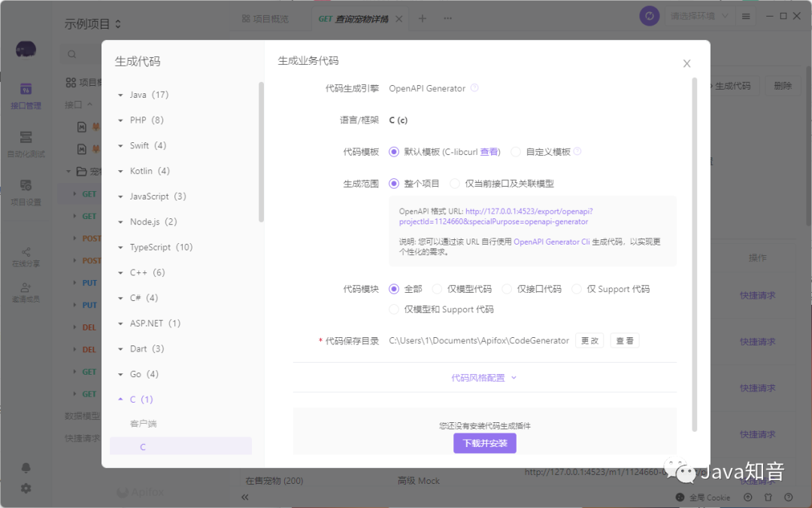This screenshot has width=812, height=508.
Task: Click the settings gear at bottom left
Action: (27, 488)
